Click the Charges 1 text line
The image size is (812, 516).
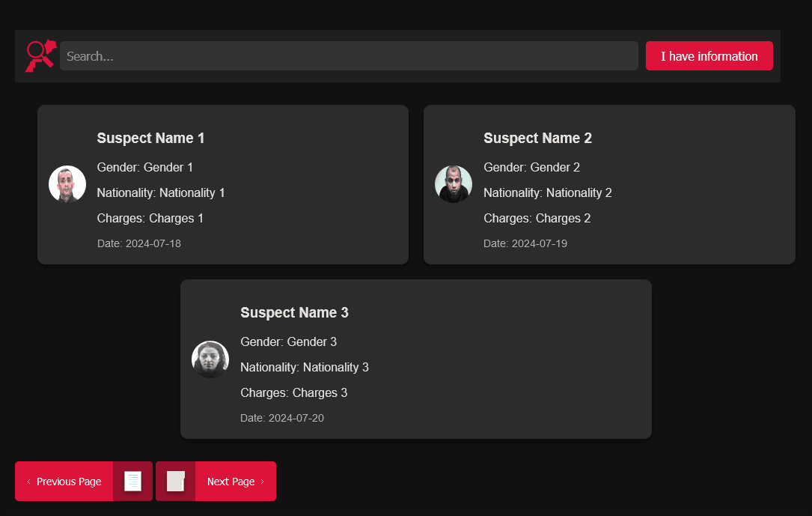tap(150, 219)
